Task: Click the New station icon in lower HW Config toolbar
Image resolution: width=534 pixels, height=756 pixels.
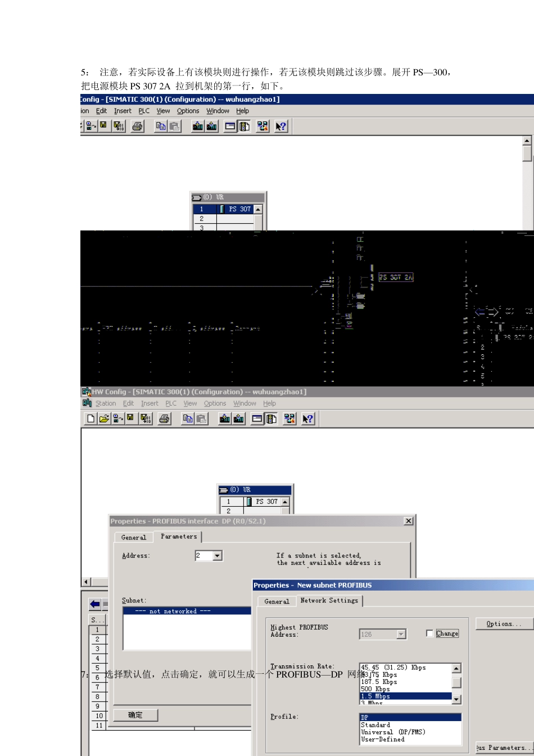Action: 91,418
